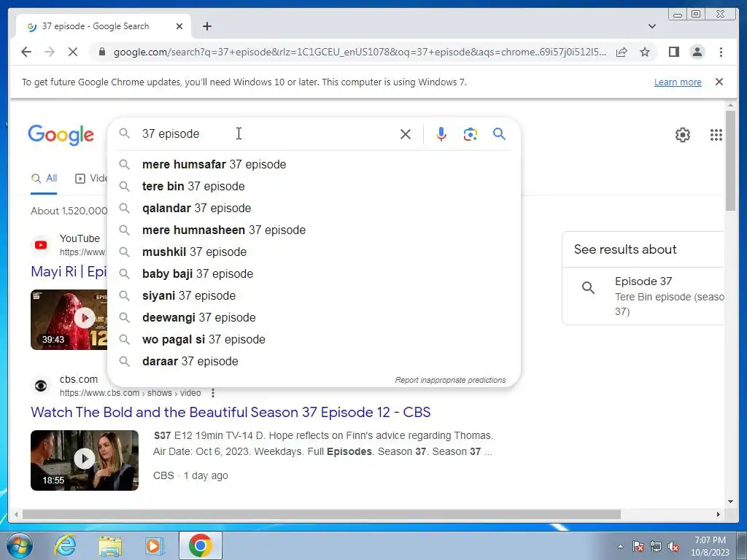Open the YouTube result favicon
Screen dimensions: 747x560
click(x=41, y=245)
